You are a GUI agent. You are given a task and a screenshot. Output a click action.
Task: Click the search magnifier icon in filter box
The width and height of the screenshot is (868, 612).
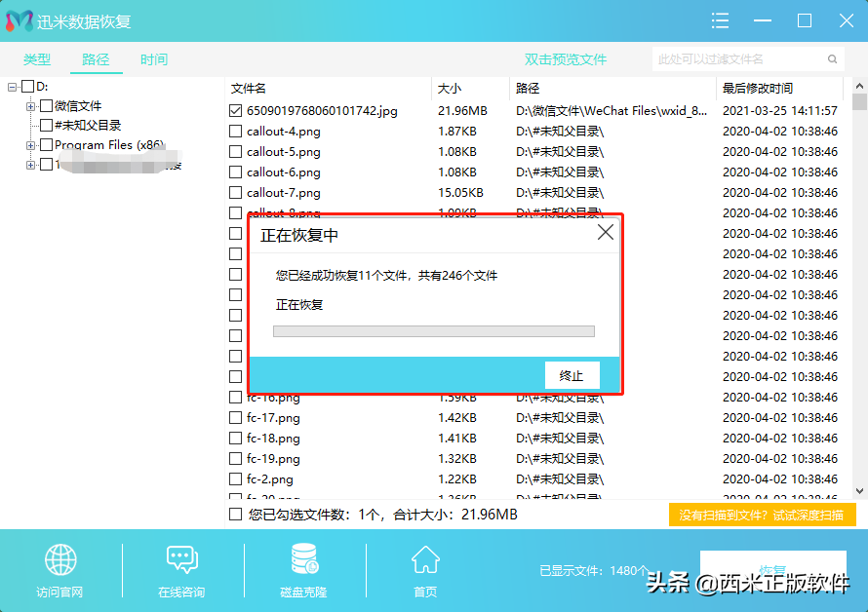[832, 59]
